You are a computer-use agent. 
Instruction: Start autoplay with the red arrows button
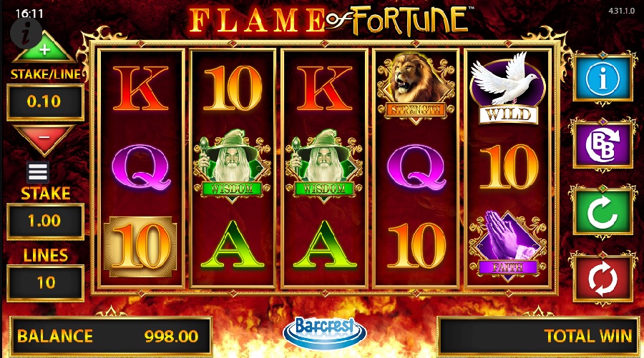(x=602, y=279)
